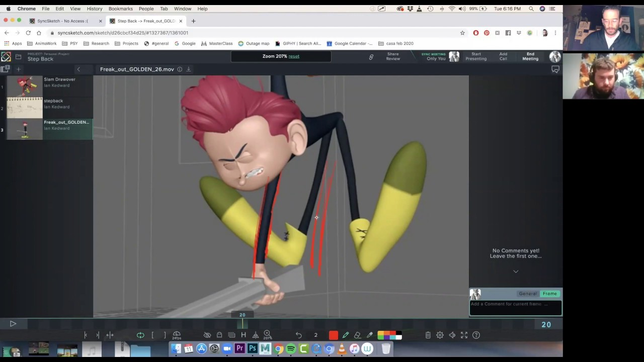This screenshot has height=362, width=644.
Task: Select the red active color swatch
Action: (x=334, y=335)
